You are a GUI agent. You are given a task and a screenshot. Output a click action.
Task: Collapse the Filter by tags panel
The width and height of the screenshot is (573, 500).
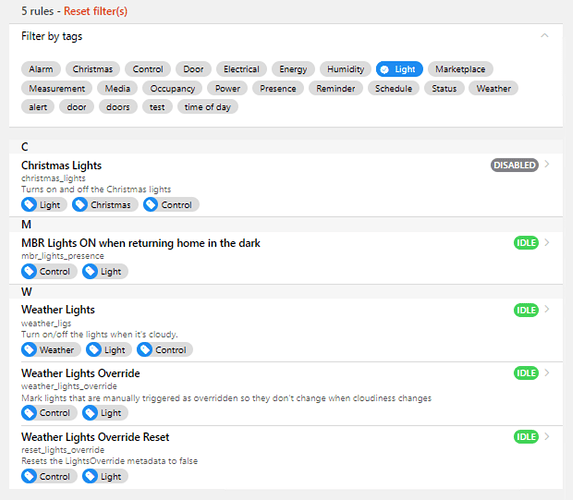click(544, 36)
